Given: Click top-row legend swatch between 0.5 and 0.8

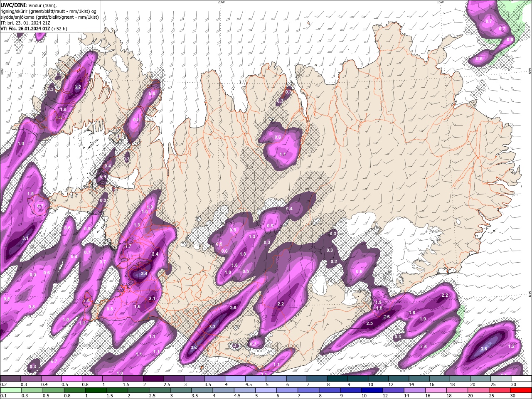Looking at the screenshot, I should (71, 379).
